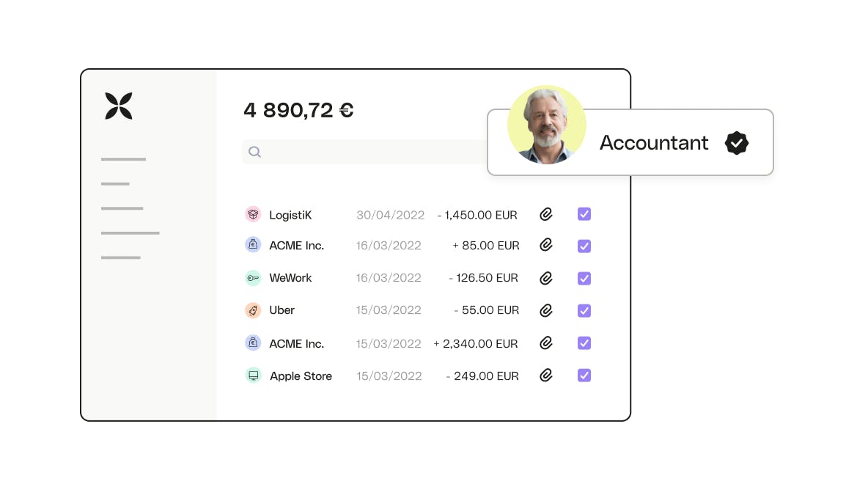Toggle checkbox for 85.00 EUR ACME transaction
This screenshot has height=490, width=868.
(x=584, y=246)
